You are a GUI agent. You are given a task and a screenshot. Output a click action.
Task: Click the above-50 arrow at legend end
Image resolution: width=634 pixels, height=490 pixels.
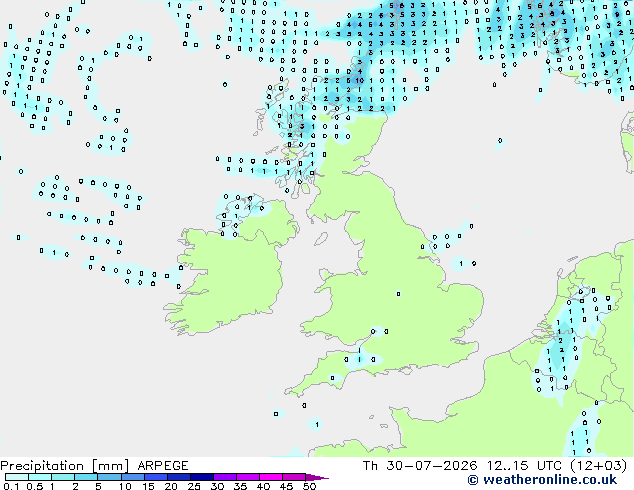317,477
